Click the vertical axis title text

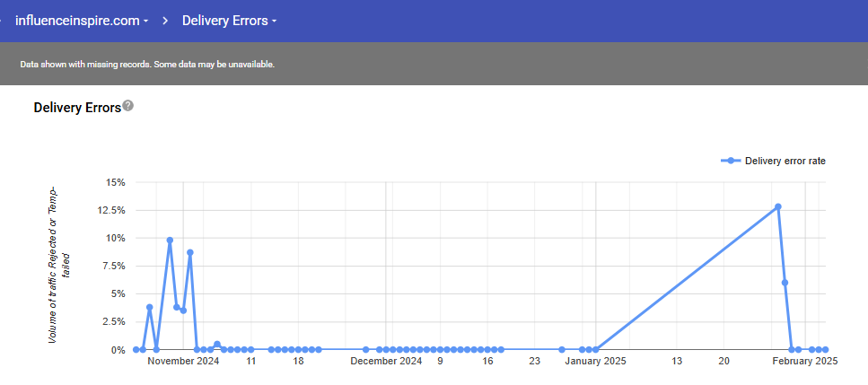58,265
